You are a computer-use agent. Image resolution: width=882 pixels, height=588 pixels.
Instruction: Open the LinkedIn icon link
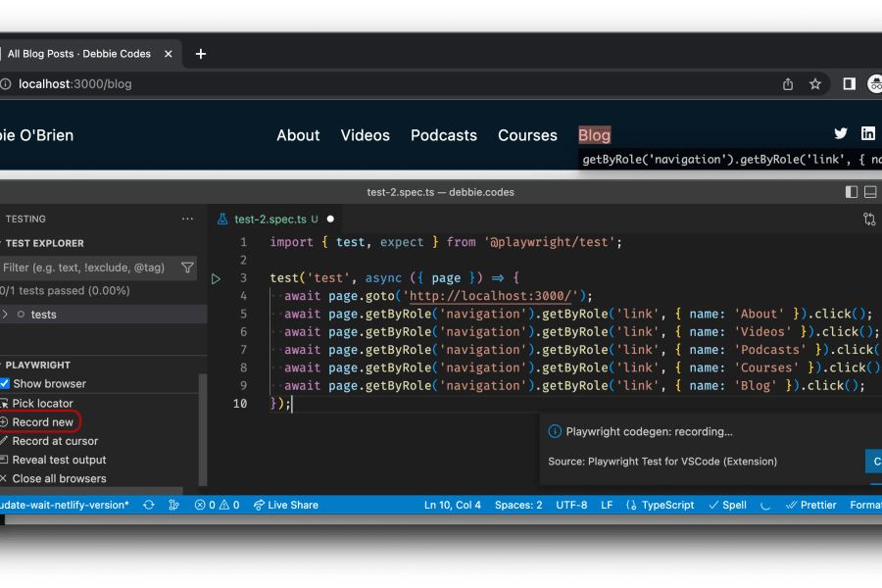pos(868,133)
